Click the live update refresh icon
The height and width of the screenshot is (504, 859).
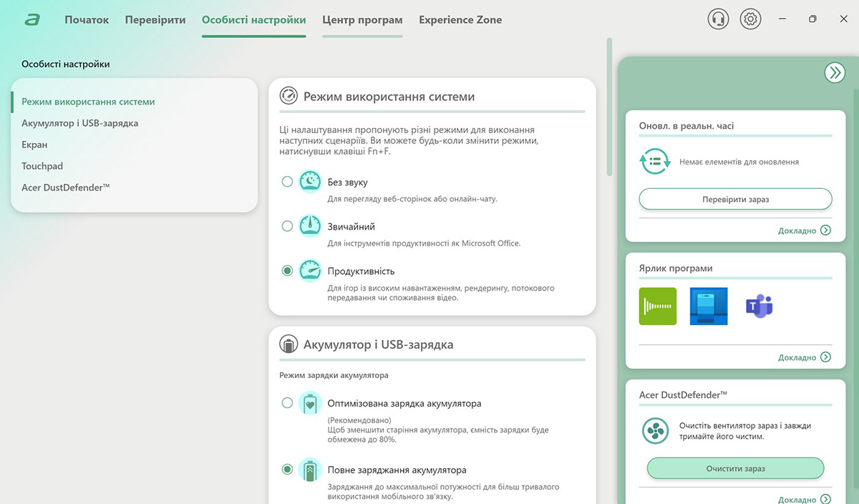tap(654, 162)
